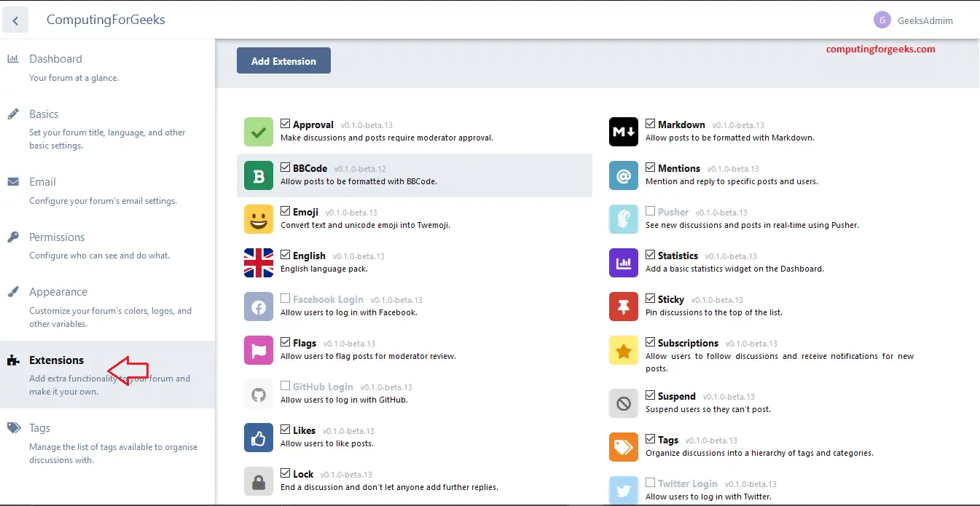Click the Statistics chart icon

tap(623, 263)
